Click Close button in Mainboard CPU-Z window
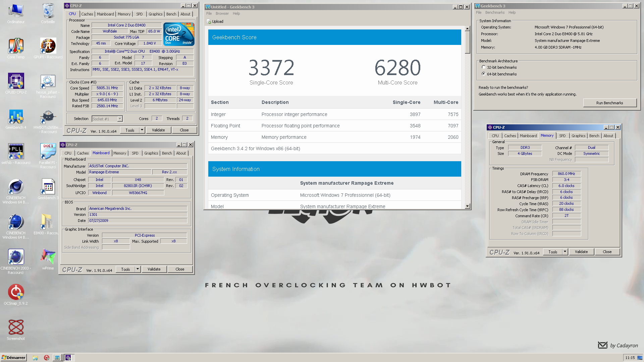644x362 pixels. (x=180, y=269)
